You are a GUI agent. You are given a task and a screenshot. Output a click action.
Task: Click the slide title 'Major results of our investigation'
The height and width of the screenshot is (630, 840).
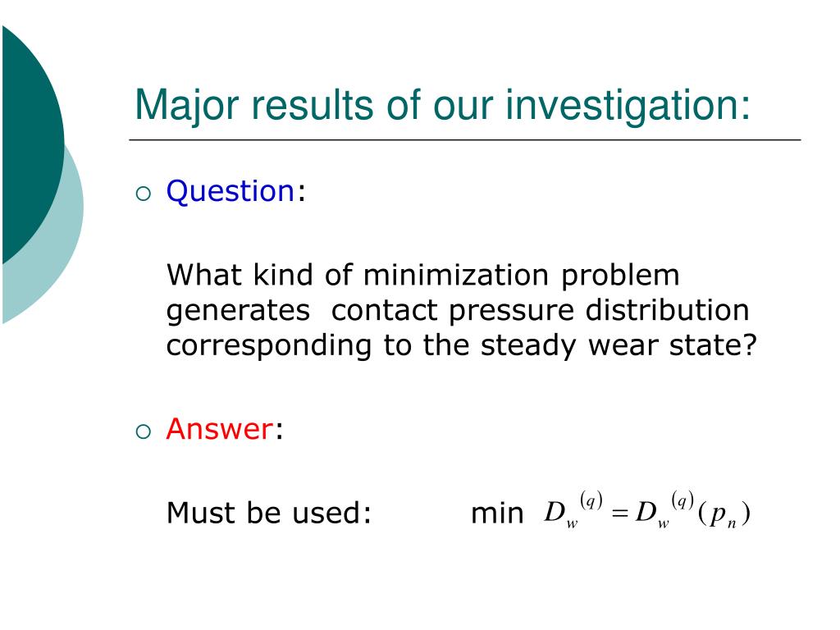442,106
